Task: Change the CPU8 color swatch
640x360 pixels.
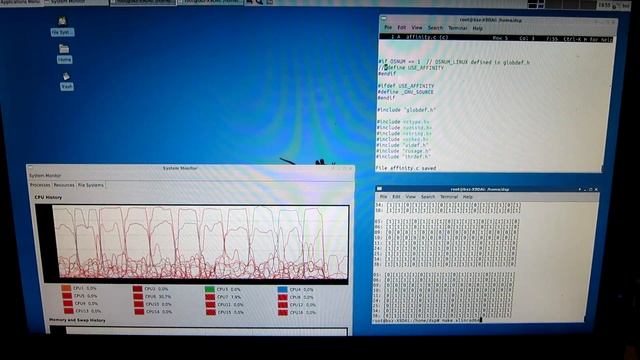Action: (x=283, y=297)
